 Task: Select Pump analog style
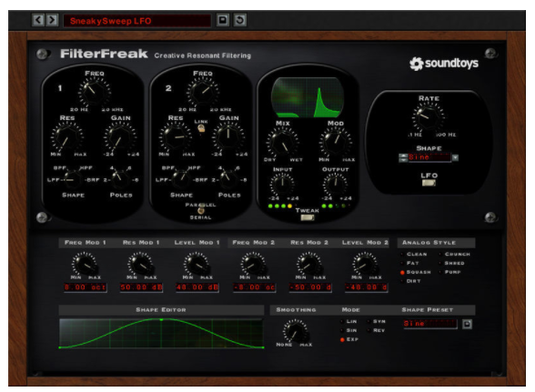point(450,272)
